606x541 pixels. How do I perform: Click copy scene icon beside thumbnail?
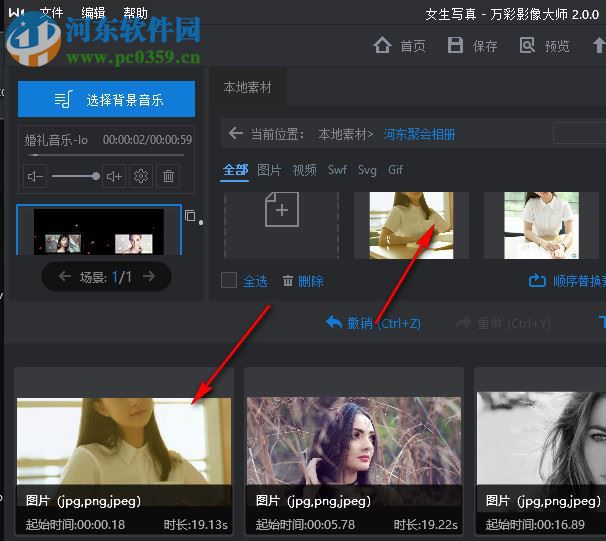(190, 215)
